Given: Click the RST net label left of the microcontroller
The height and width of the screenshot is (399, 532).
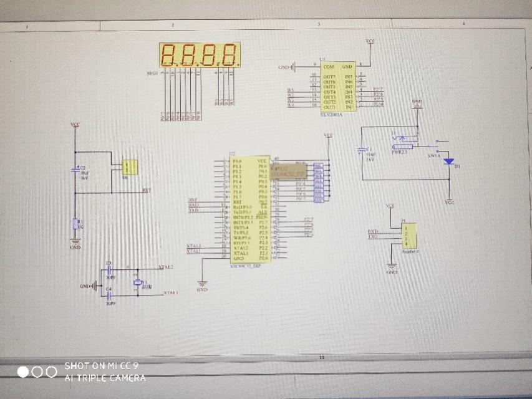Looking at the screenshot, I should point(193,200).
